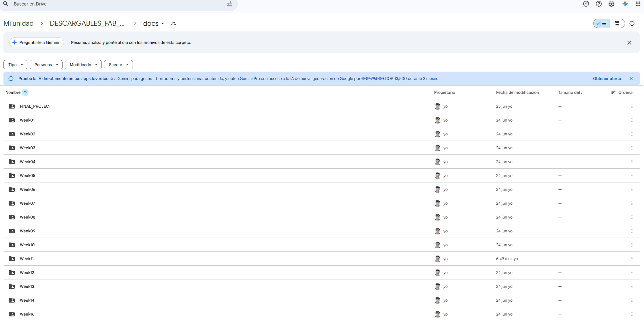Click owner avatar in Week12 row
This screenshot has width=644, height=332.
tap(437, 273)
